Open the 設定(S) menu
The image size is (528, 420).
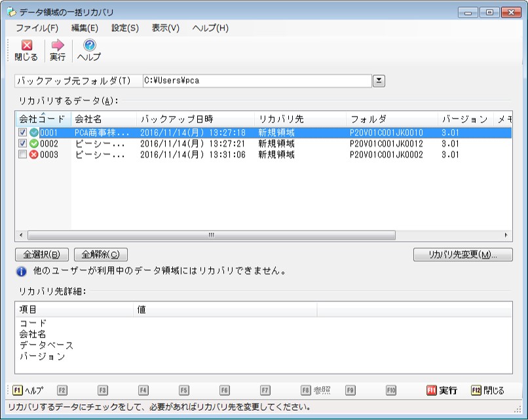(125, 28)
